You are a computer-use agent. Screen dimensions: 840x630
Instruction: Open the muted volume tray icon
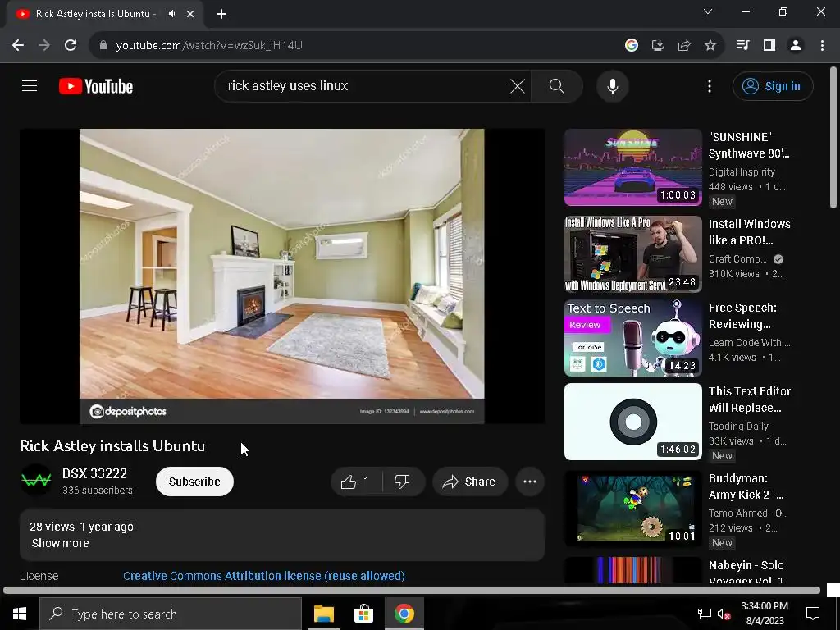point(724,614)
